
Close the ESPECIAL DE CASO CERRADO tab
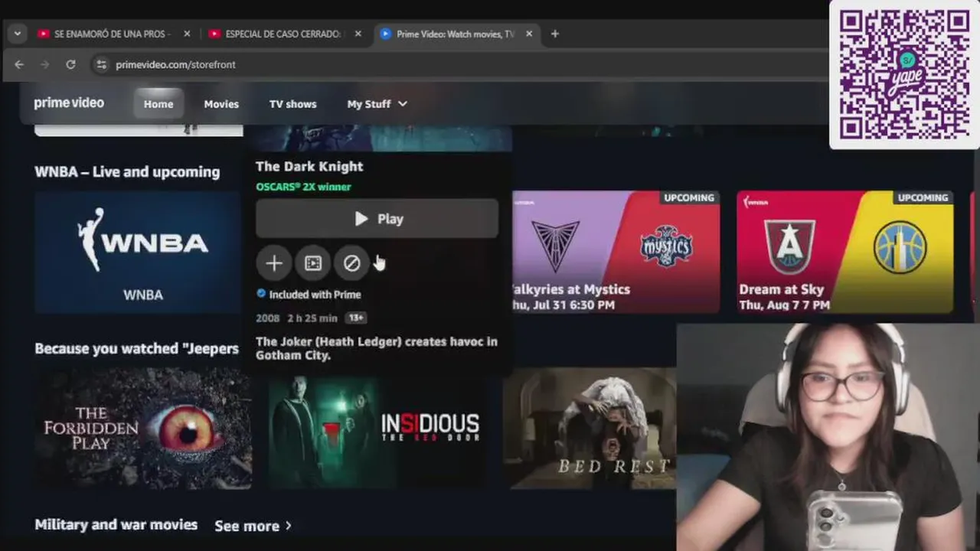tap(358, 34)
